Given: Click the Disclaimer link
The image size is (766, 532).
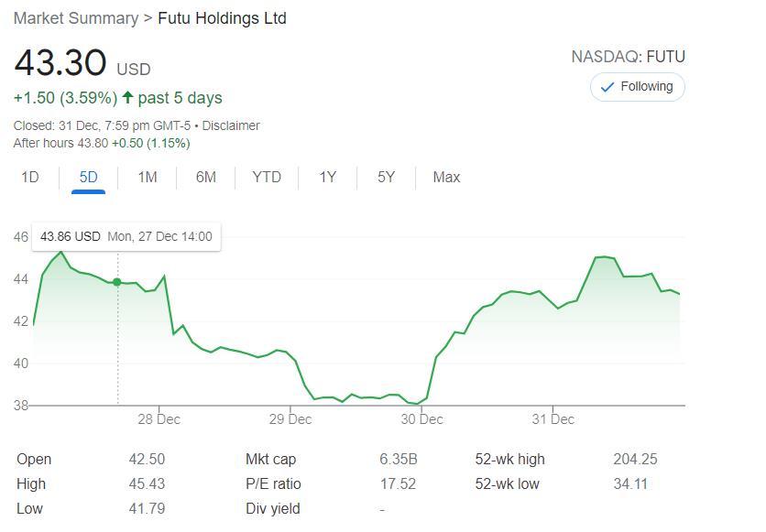Looking at the screenshot, I should tap(231, 125).
